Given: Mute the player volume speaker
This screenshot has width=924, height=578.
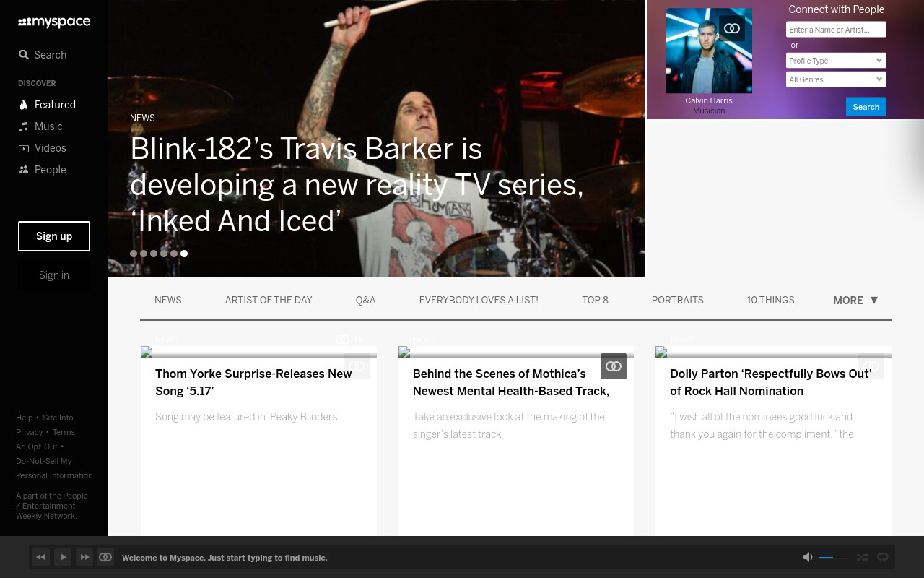Looking at the screenshot, I should coord(808,557).
